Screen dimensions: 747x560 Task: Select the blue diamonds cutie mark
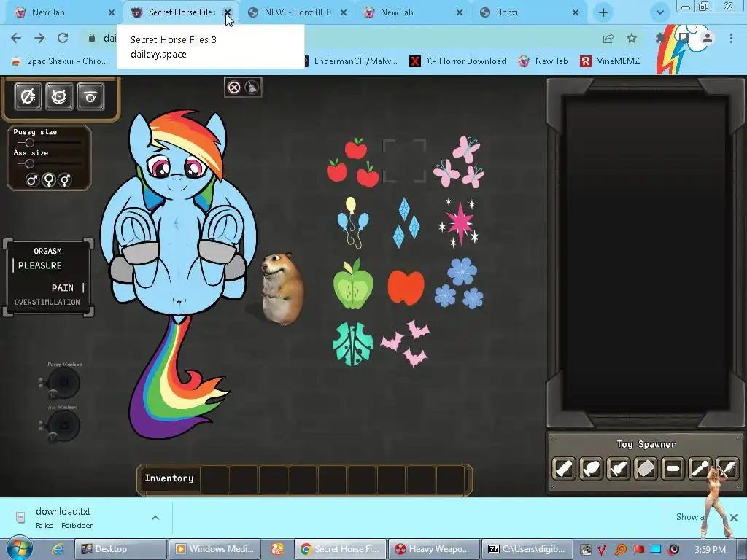click(406, 222)
